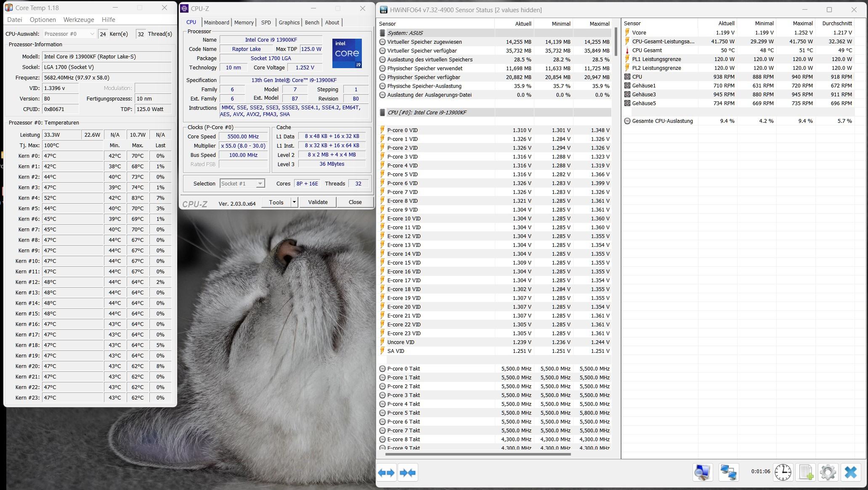
Task: Switch to CPU-Z Bench tab
Action: (312, 23)
